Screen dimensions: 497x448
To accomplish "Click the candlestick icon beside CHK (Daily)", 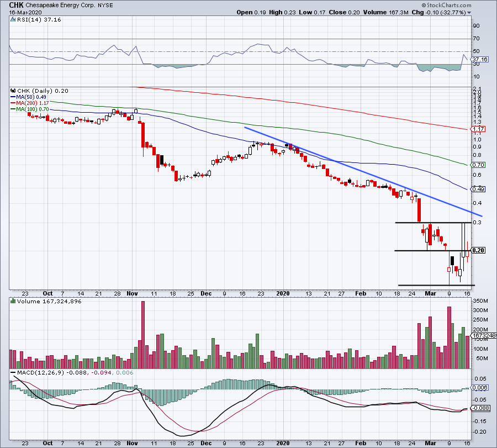I will pyautogui.click(x=12, y=91).
